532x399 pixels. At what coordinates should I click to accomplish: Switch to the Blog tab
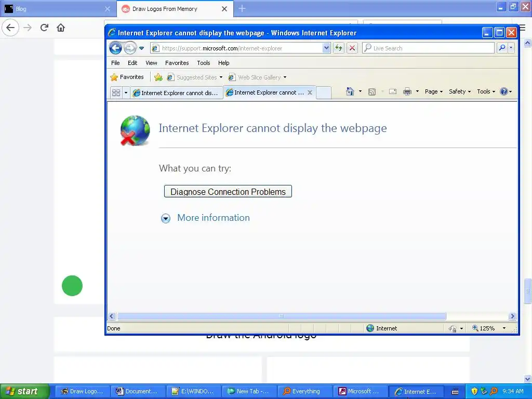pos(57,9)
